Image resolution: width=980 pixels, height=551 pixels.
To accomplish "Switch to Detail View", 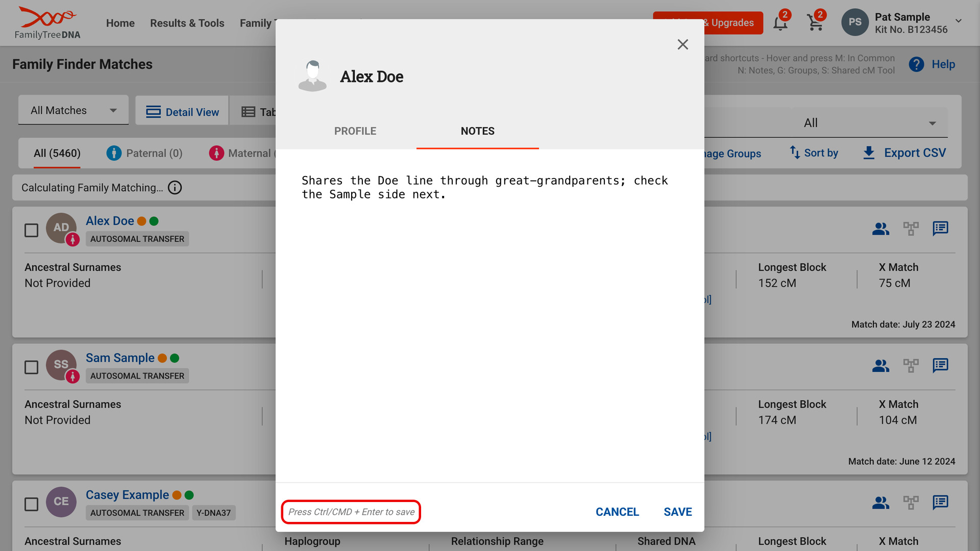I will point(182,112).
